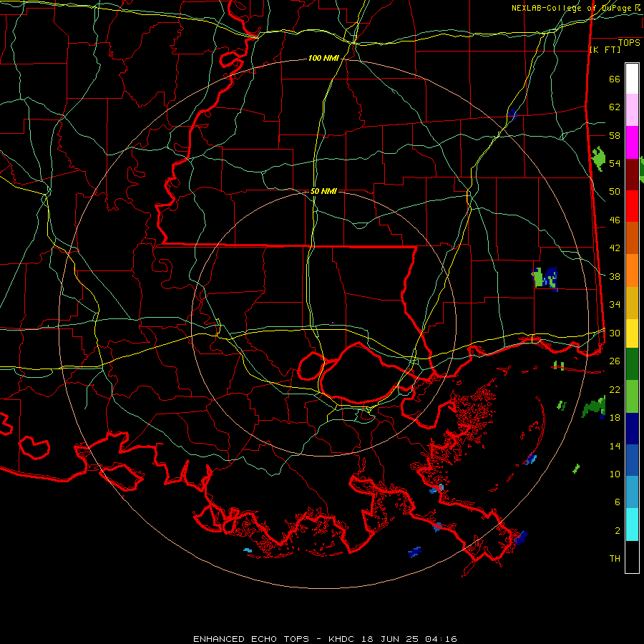Inspect the tiny magenta dot at radar center
644x644 pixels.
coord(333,323)
